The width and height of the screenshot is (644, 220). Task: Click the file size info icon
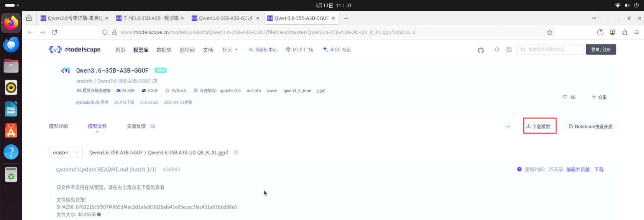(99, 215)
